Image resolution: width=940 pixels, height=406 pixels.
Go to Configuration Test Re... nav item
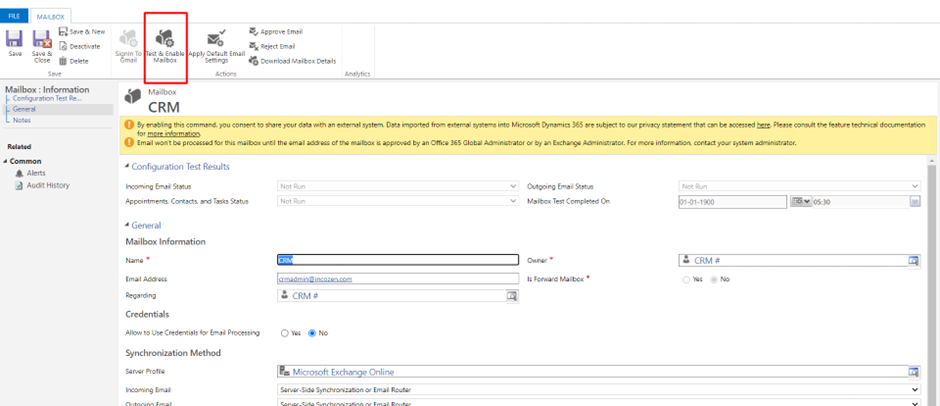tap(47, 98)
